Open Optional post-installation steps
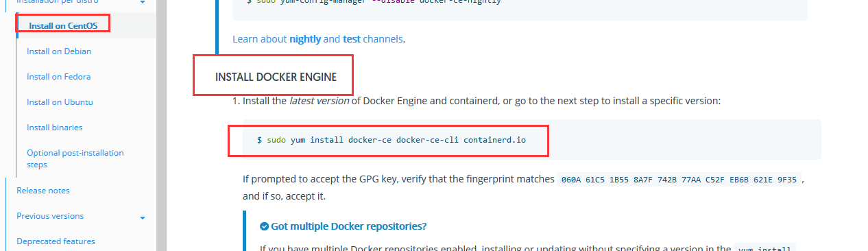This screenshot has width=868, height=251. click(x=75, y=158)
